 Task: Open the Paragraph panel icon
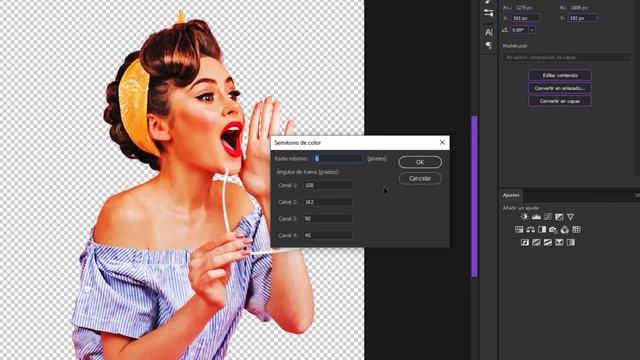point(489,45)
